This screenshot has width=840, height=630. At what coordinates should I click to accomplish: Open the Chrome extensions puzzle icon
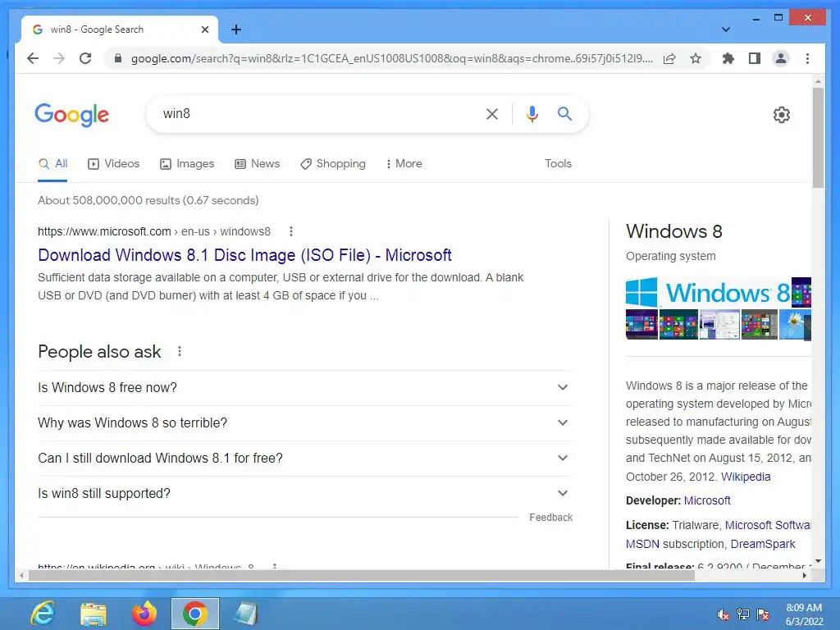pyautogui.click(x=728, y=58)
